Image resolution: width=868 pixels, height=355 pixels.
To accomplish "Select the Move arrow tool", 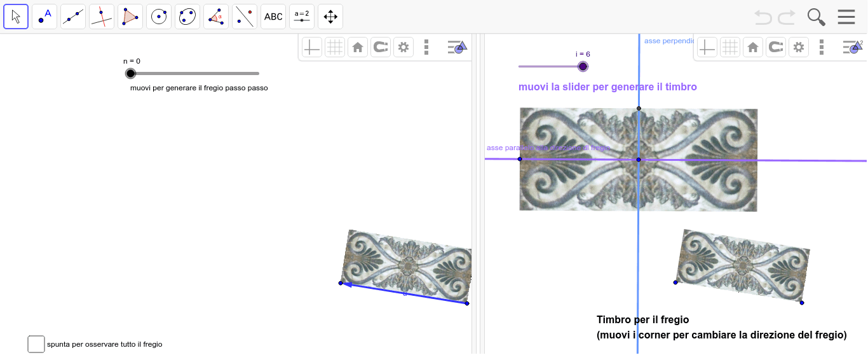I will click(x=16, y=17).
